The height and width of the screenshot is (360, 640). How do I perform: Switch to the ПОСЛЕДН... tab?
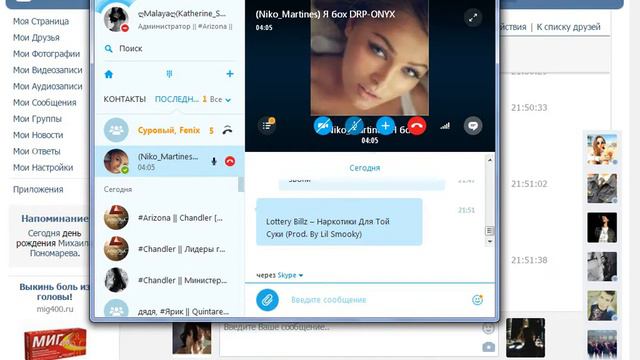point(177,99)
